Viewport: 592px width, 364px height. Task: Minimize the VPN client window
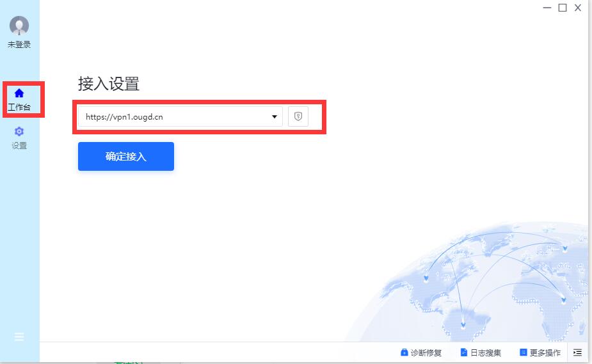pos(547,8)
